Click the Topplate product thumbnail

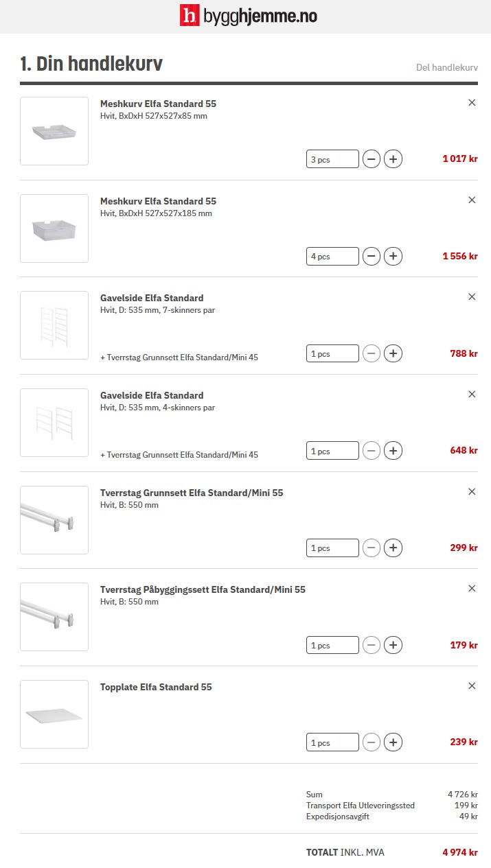54,714
